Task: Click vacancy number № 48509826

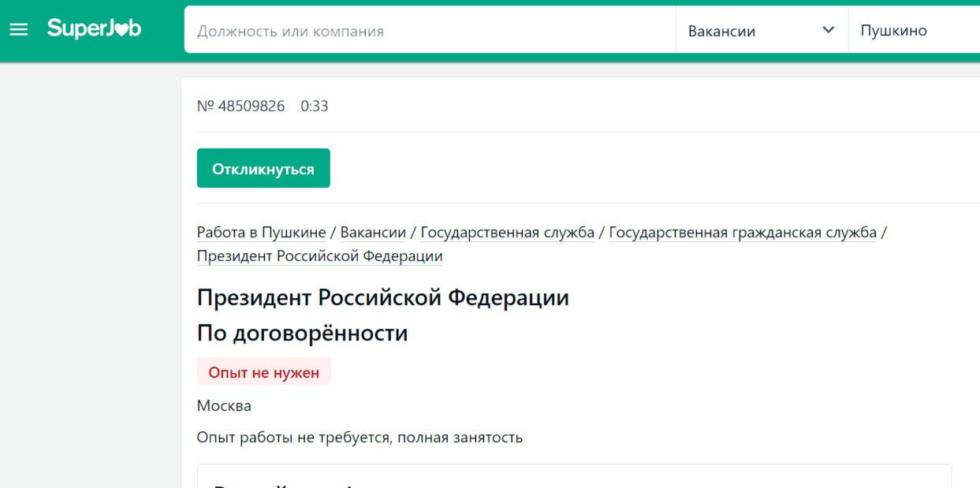Action: coord(240,106)
